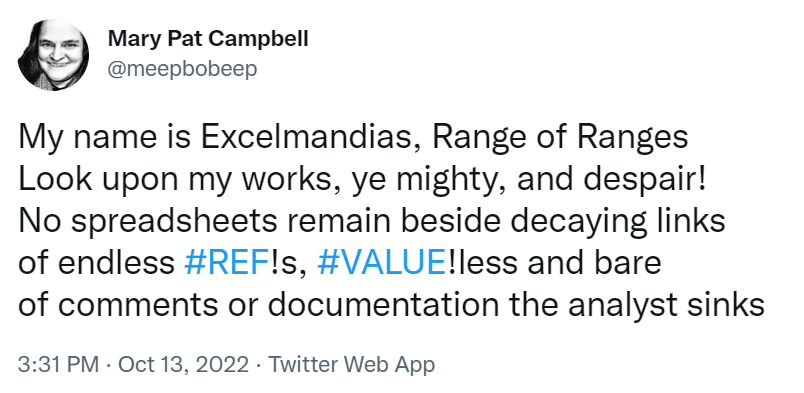Click the words of endless before #REF
804x393 pixels.
(96, 263)
